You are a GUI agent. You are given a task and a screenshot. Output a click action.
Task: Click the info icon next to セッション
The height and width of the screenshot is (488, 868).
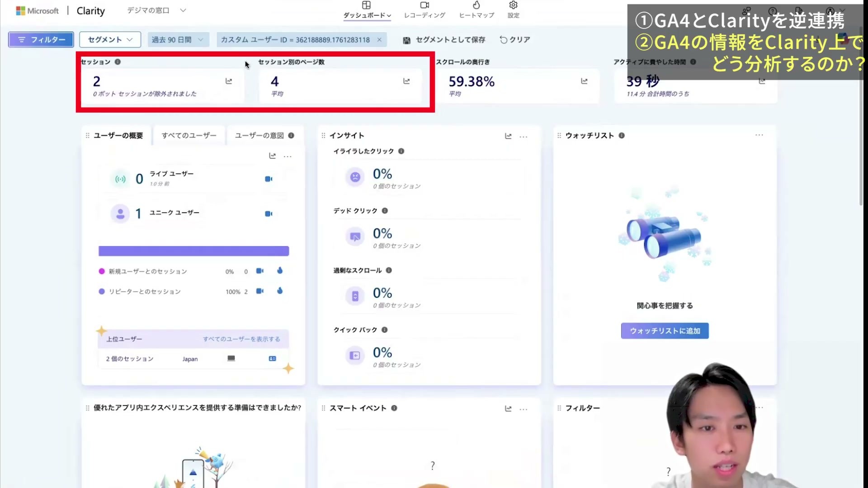point(118,62)
